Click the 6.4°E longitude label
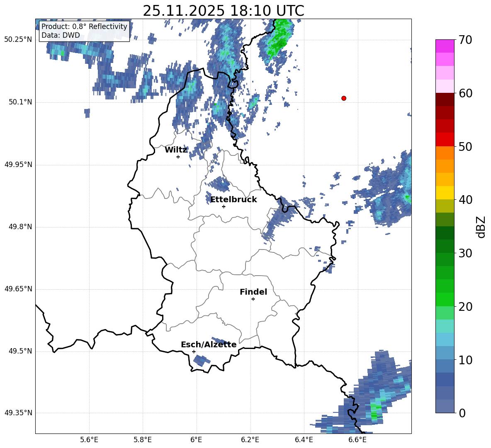 304,440
